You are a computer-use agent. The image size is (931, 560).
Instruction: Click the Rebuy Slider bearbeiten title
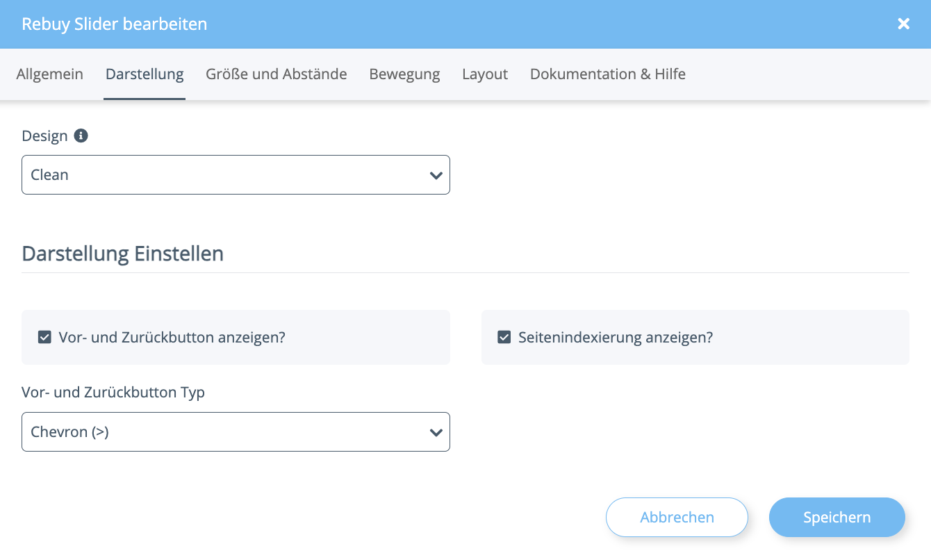[115, 24]
